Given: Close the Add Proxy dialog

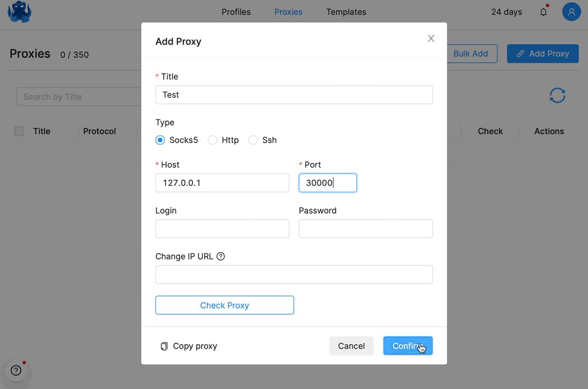Looking at the screenshot, I should point(431,38).
